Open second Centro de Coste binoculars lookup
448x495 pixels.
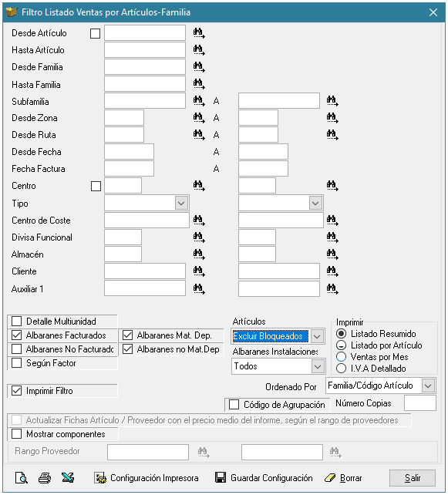[x=332, y=220]
